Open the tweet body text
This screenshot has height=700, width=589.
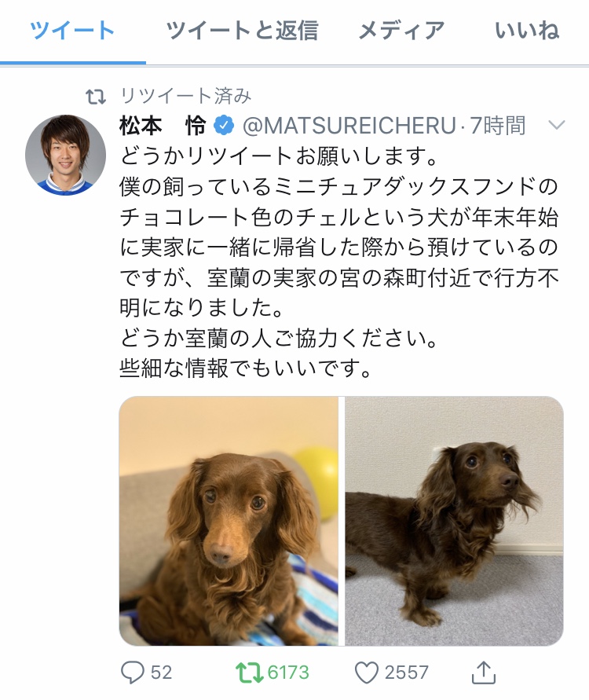pos(339,262)
